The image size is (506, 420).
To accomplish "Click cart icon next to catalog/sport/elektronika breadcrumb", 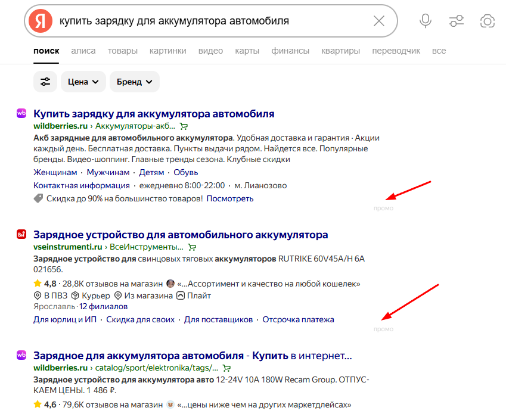I will (x=227, y=368).
